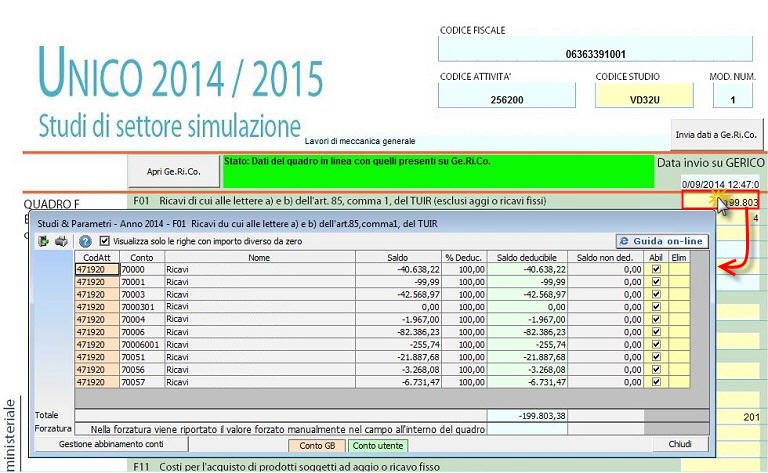Select the Conto cell 7000301

click(142, 307)
